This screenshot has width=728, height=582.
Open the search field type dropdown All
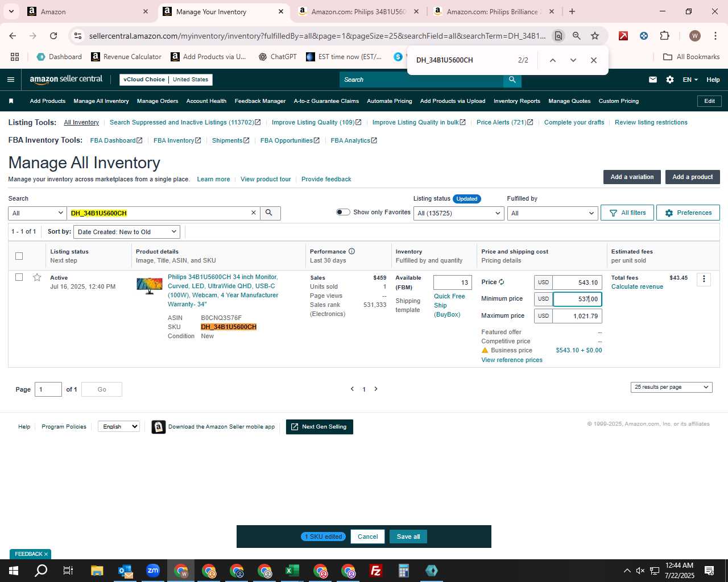point(38,213)
